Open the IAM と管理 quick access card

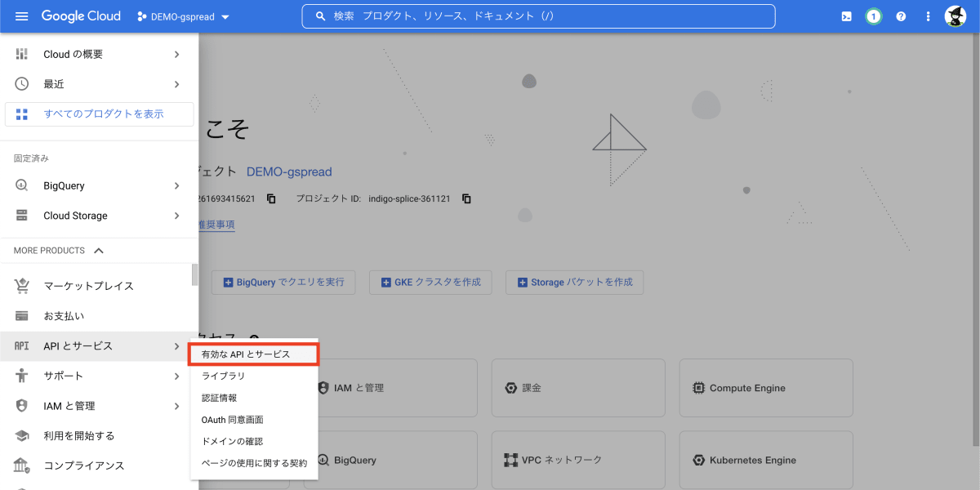pyautogui.click(x=391, y=388)
